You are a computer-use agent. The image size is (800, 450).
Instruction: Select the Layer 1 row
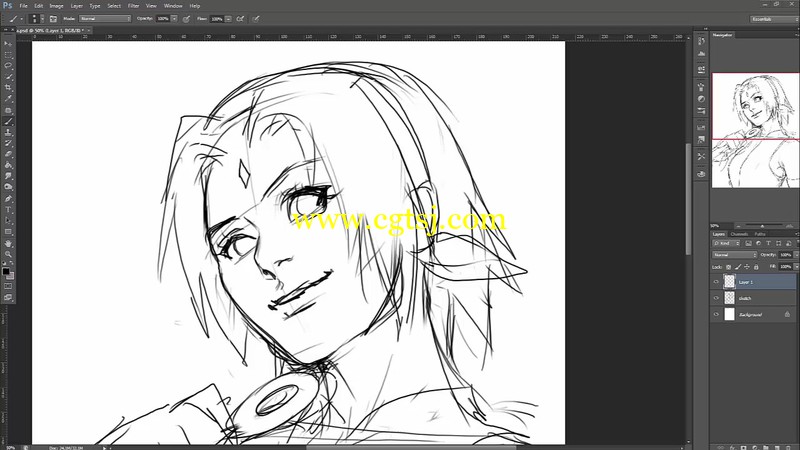tap(753, 282)
